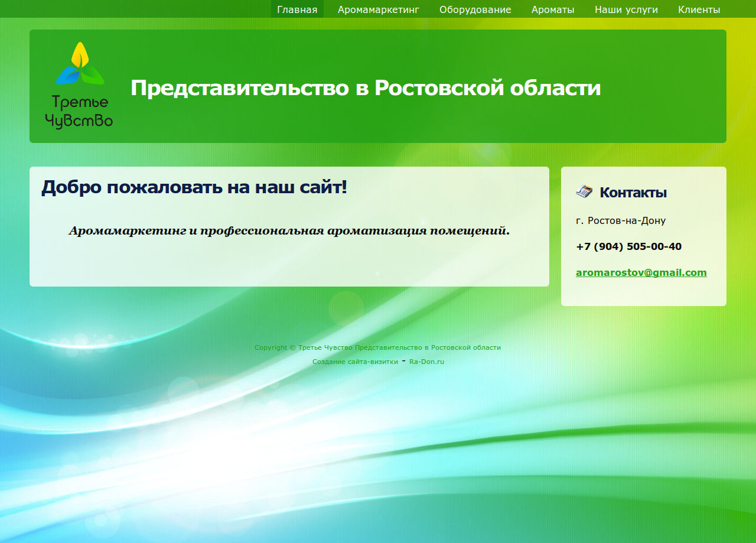Click the phone number +7 (904) 505-00-40
Screen dimensions: 756x543
(628, 246)
